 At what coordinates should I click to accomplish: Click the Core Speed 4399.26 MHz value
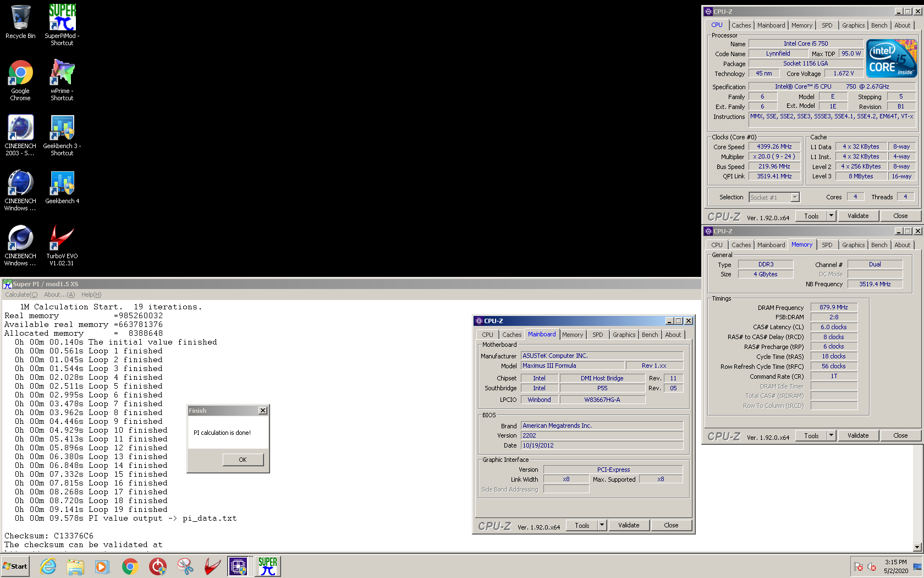[774, 147]
